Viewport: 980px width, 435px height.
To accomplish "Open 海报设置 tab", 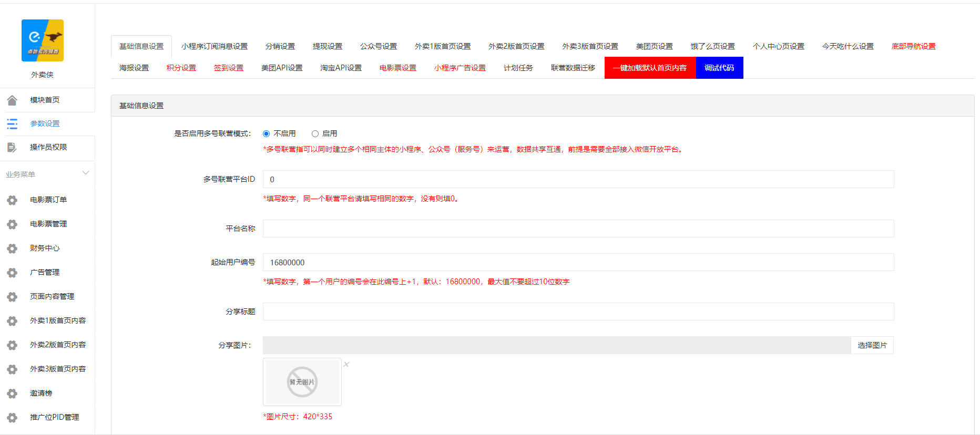I will (x=134, y=68).
